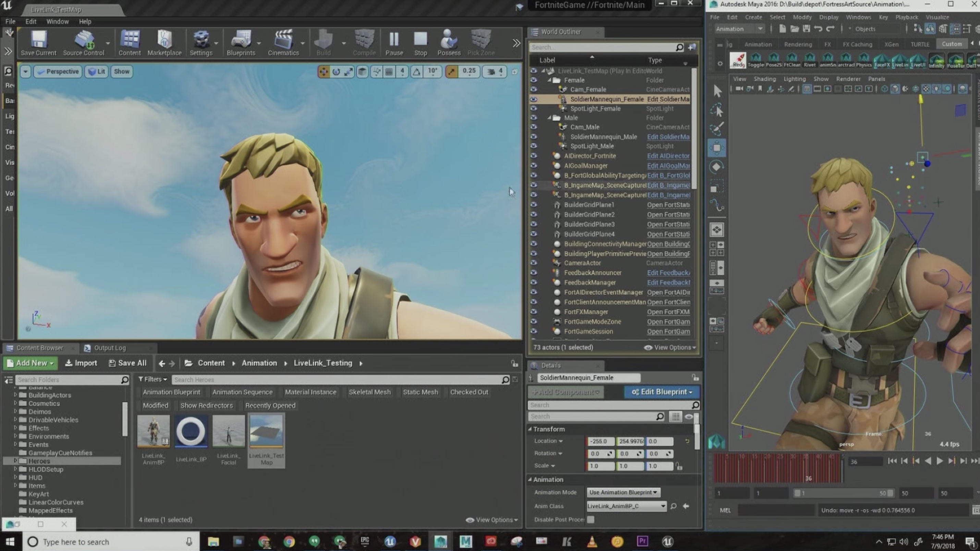Click the Blueprints toolbar icon
Screen dimensions: 980x551
pos(241,42)
